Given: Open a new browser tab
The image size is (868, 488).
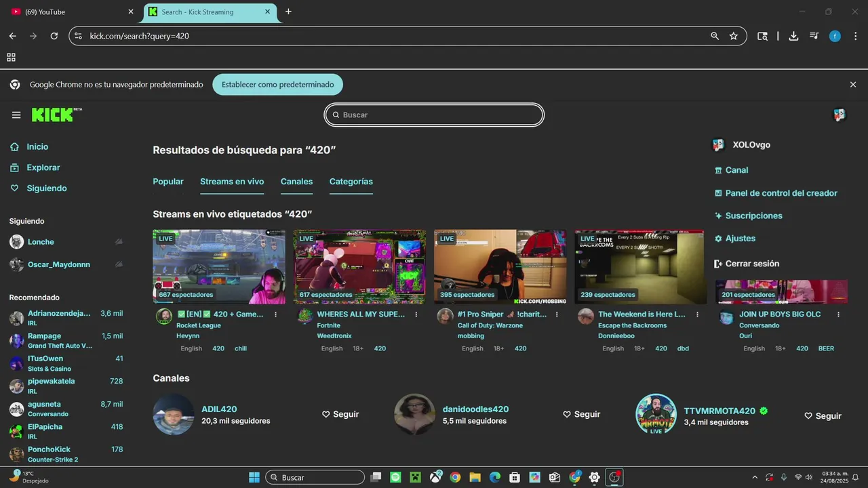Looking at the screenshot, I should pos(288,12).
